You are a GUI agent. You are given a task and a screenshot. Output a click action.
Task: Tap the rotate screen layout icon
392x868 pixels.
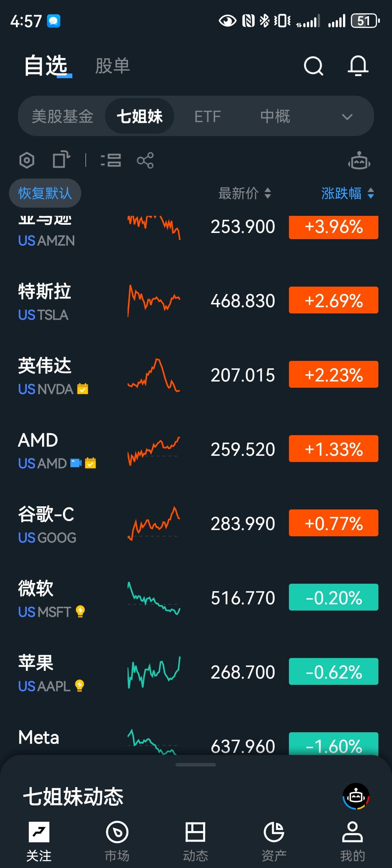coord(61,159)
